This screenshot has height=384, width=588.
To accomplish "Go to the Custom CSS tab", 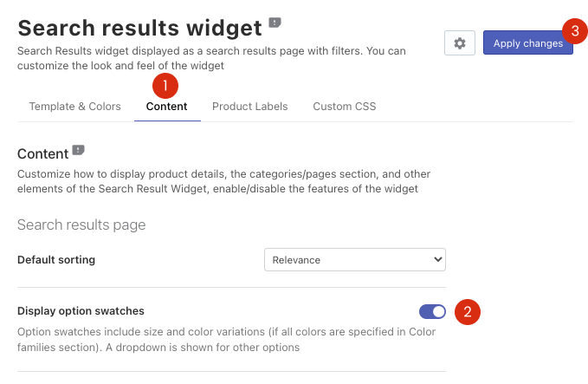I will [345, 107].
